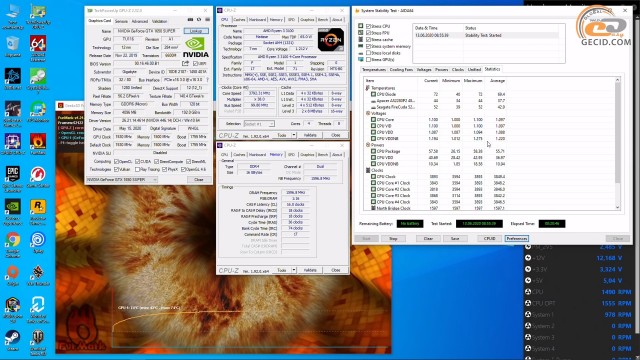Launch the Uplay desktop shortcut
This screenshot has height=360, width=640.
38,242
